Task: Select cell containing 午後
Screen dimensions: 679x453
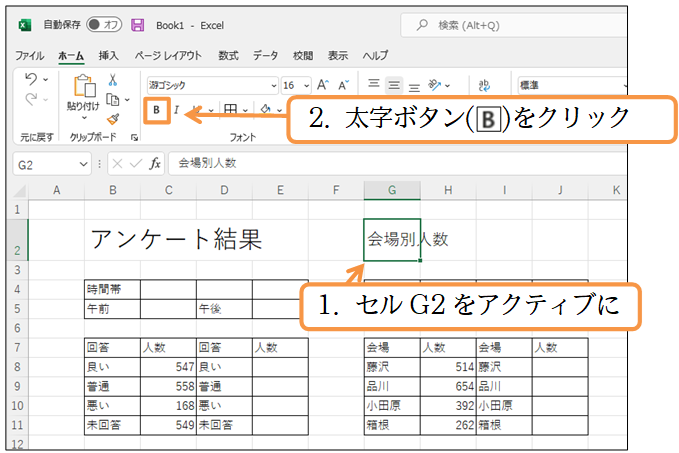Action: [x=224, y=309]
